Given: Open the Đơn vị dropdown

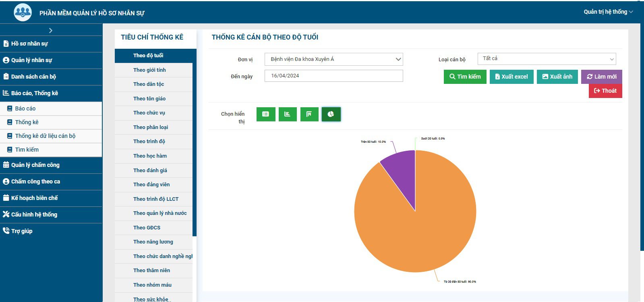Looking at the screenshot, I should point(333,59).
